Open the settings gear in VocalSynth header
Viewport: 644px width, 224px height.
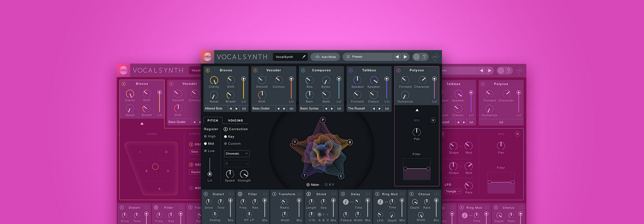tap(416, 57)
